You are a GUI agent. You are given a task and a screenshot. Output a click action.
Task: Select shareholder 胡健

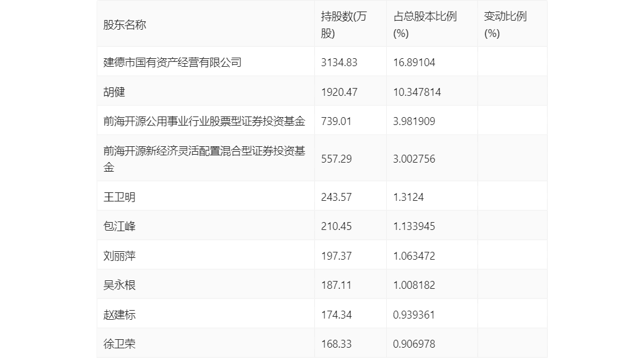114,92
